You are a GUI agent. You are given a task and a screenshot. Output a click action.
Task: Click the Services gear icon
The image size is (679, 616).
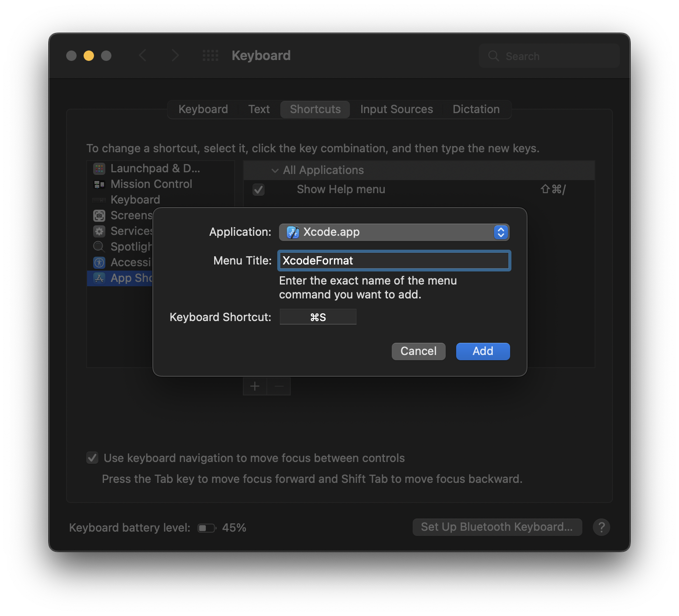99,231
